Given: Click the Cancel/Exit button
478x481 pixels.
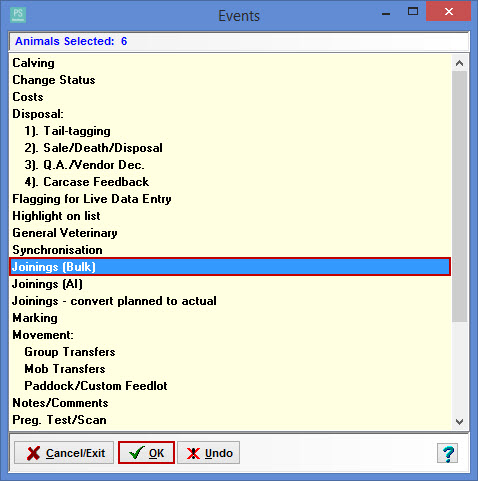Looking at the screenshot, I should pos(64,453).
